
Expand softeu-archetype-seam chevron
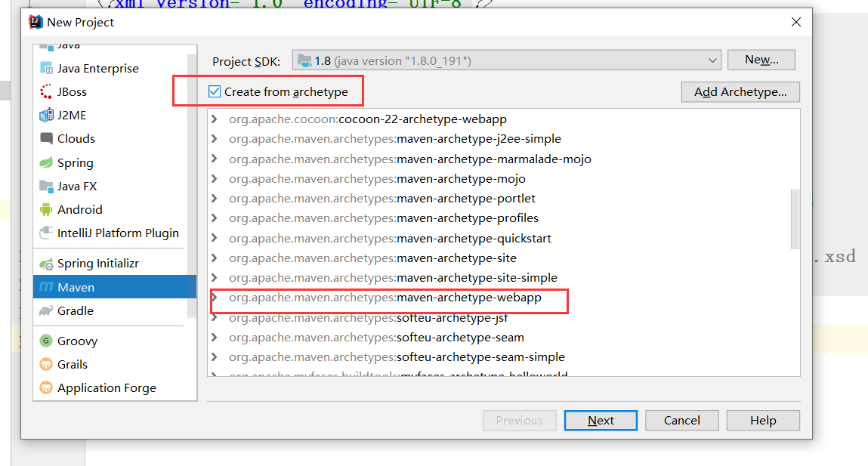coord(215,337)
